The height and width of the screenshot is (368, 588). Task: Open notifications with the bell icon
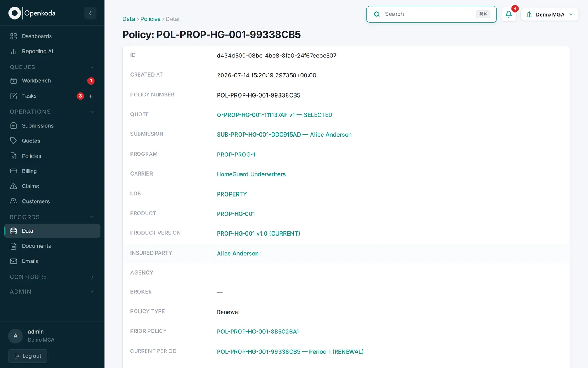pos(509,14)
